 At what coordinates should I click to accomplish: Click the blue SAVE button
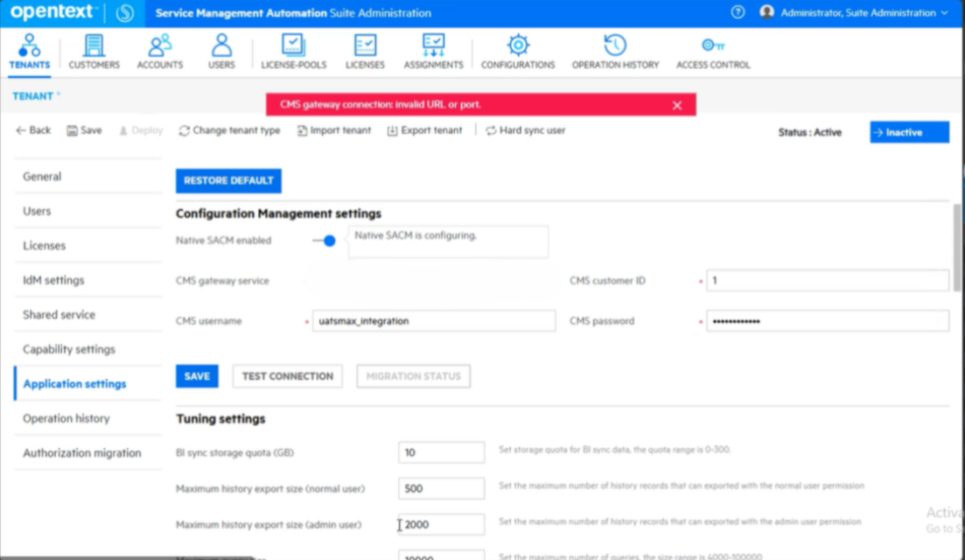click(197, 376)
